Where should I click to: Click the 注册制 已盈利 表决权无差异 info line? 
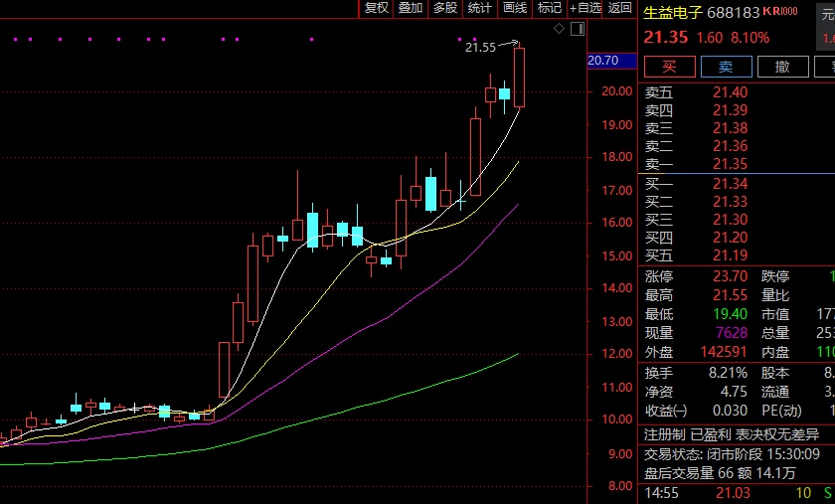(732, 434)
